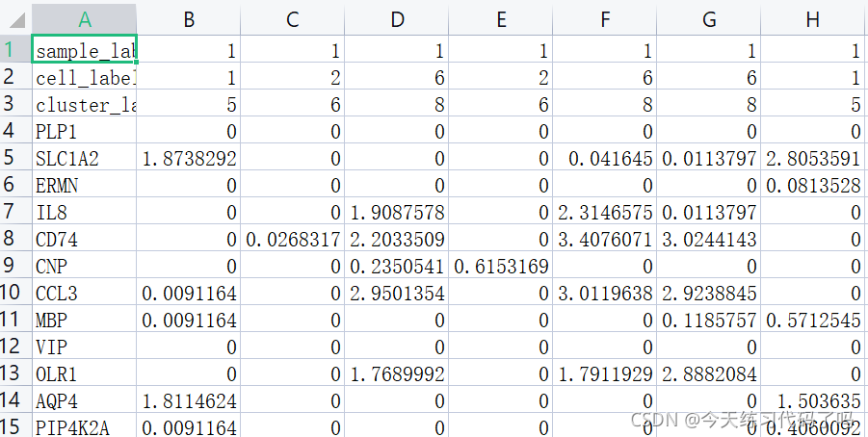Select the IL8 gene cell
The height and width of the screenshot is (437, 868).
pyautogui.click(x=84, y=211)
